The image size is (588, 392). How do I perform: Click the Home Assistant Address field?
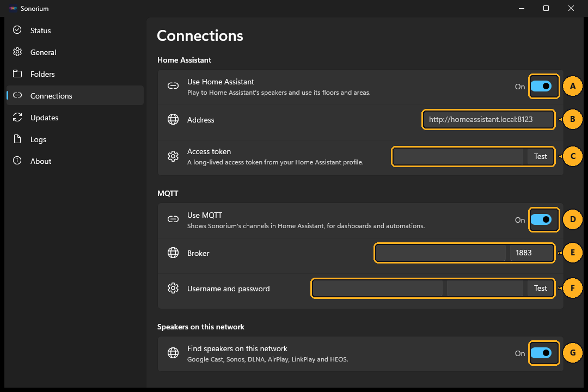488,119
